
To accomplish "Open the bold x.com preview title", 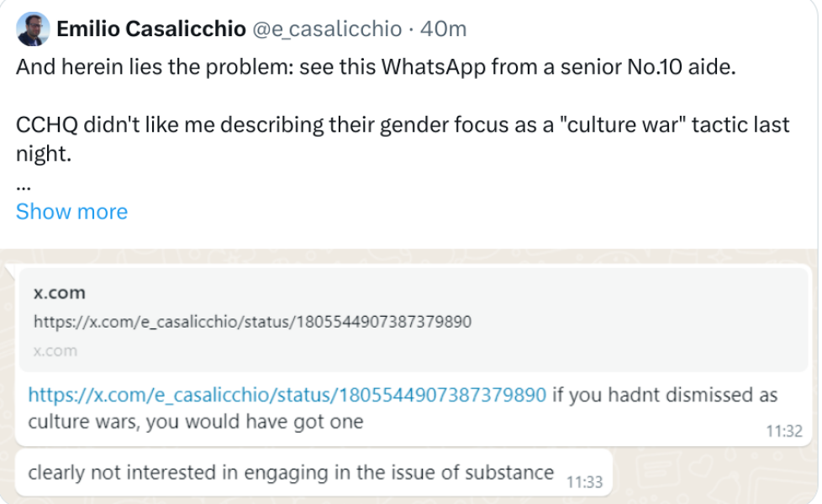I will coord(59,293).
